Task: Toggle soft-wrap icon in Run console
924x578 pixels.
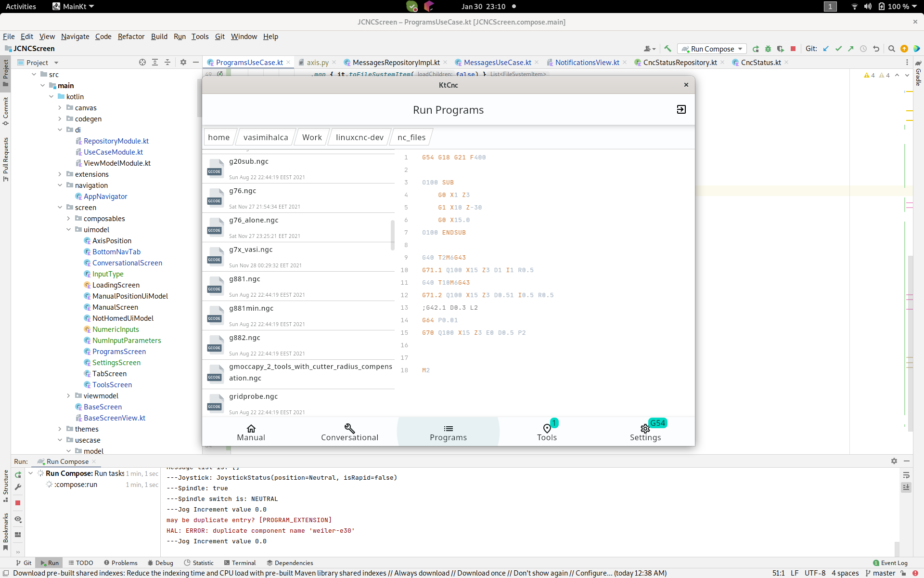Action: coord(906,475)
